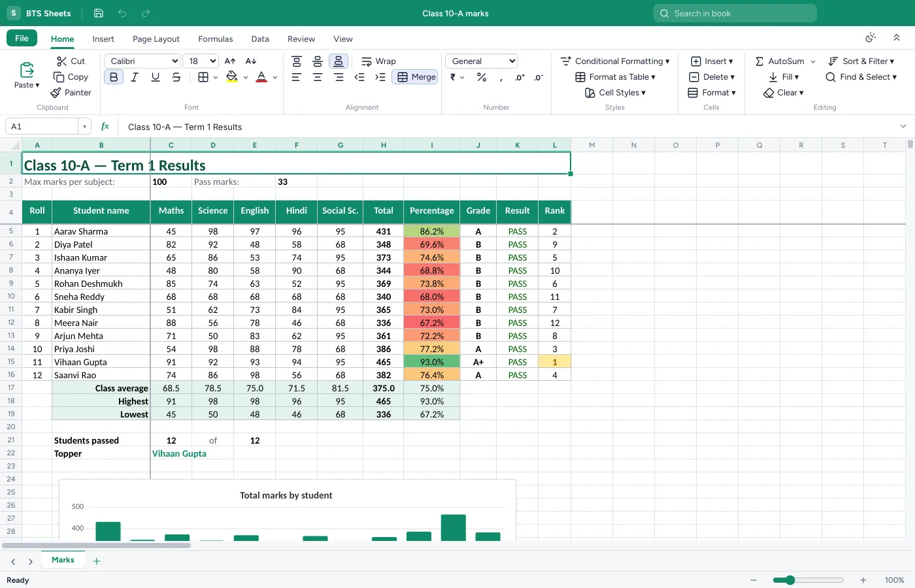Apply the yellow fill color
915x588 pixels.
coord(232,77)
